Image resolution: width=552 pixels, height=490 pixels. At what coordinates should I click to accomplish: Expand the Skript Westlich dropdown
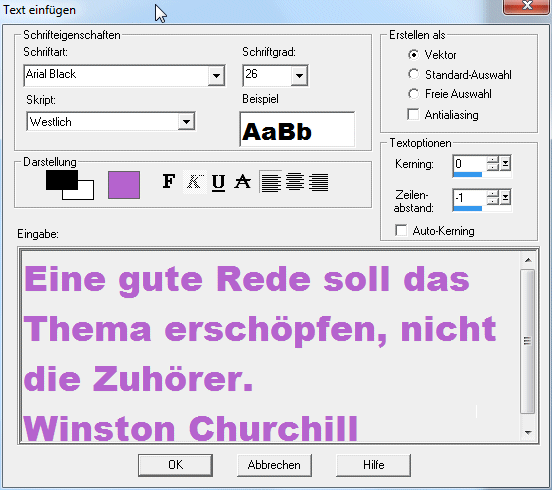click(x=186, y=122)
